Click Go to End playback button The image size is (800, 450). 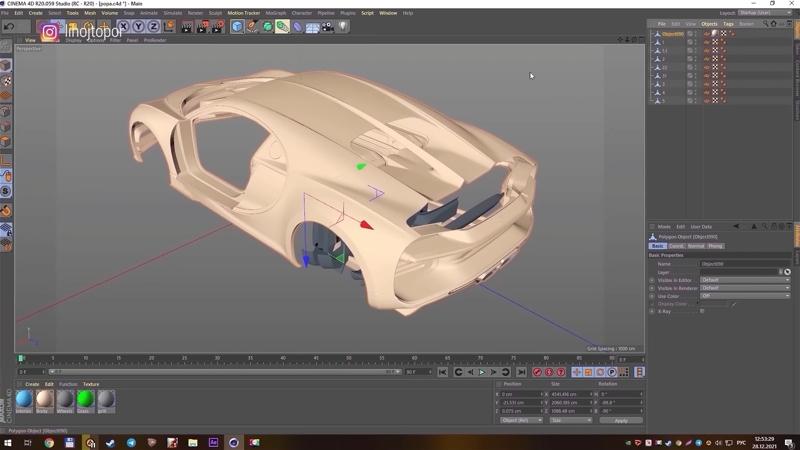coord(521,372)
